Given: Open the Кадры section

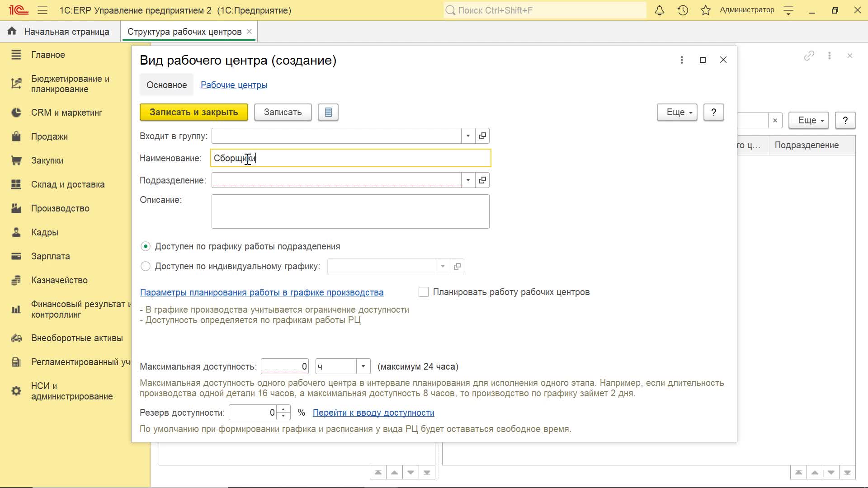Looking at the screenshot, I should click(45, 232).
